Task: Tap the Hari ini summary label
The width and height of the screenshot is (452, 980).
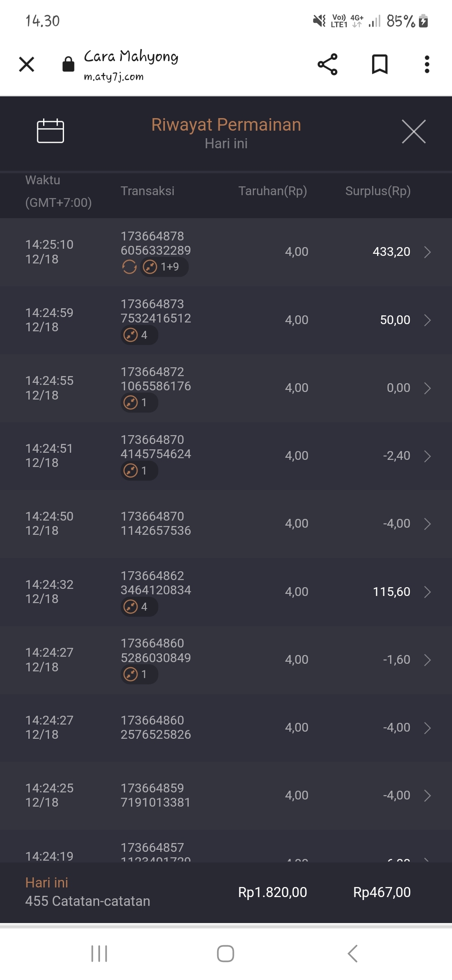Action: tap(47, 882)
